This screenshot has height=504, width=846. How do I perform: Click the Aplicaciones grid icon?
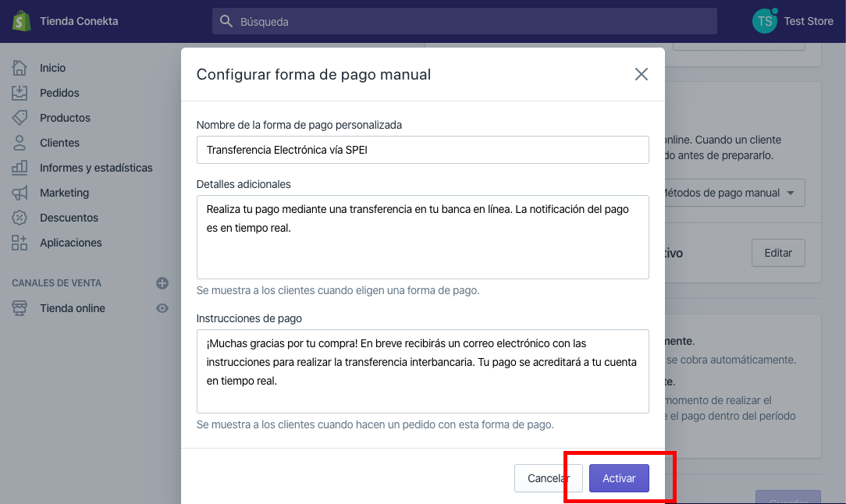coord(20,243)
